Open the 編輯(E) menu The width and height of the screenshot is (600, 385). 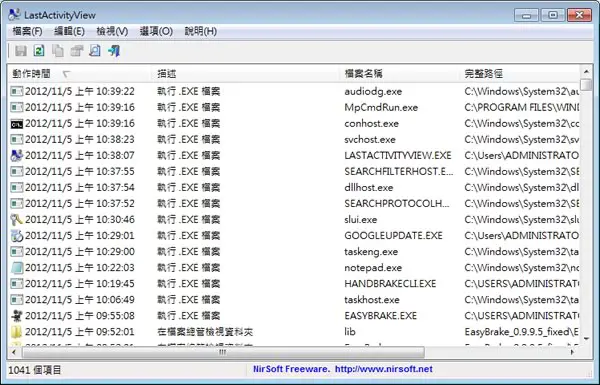(69, 31)
